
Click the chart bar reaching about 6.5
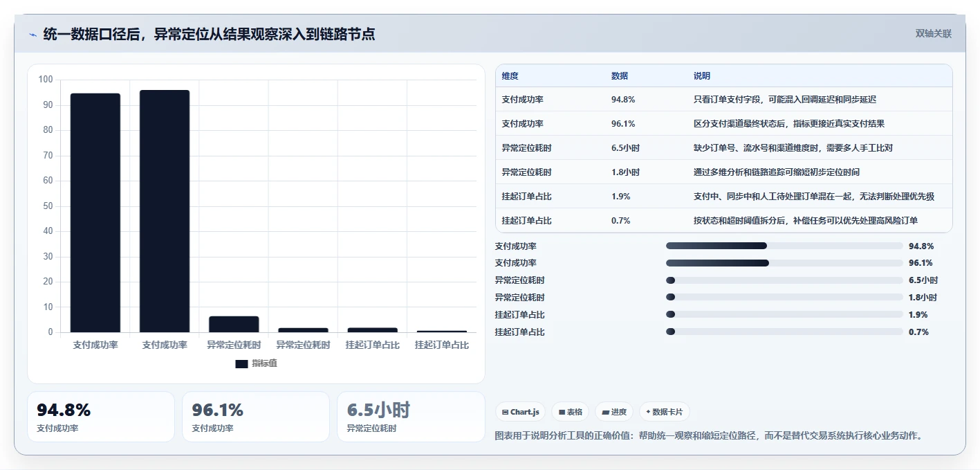(234, 324)
